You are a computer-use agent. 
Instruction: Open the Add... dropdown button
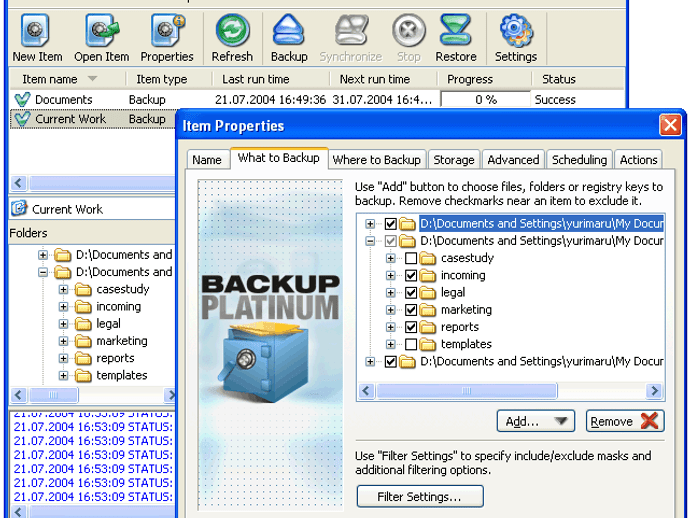[x=536, y=421]
